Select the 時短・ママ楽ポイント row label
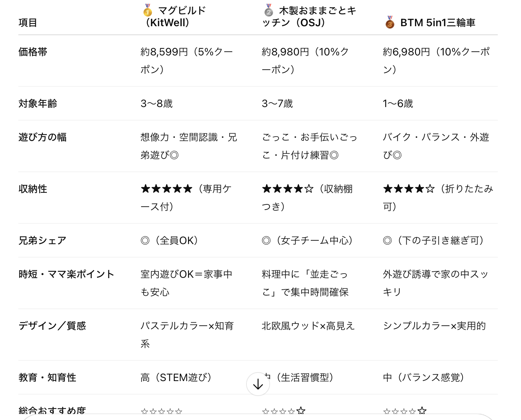Image resolution: width=521 pixels, height=420 pixels. tap(66, 274)
